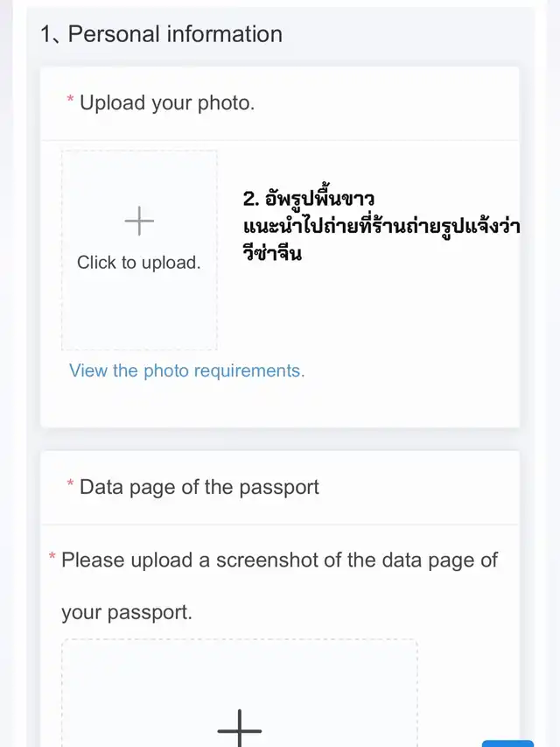Screen dimensions: 560x747
Task: Click the plus icon in the photo upload box
Action: 139,221
